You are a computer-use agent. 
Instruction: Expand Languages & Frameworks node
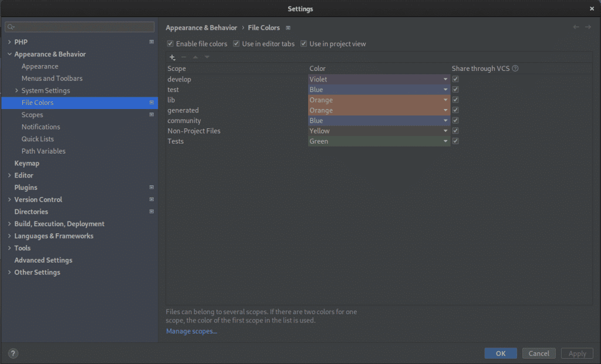[9, 236]
